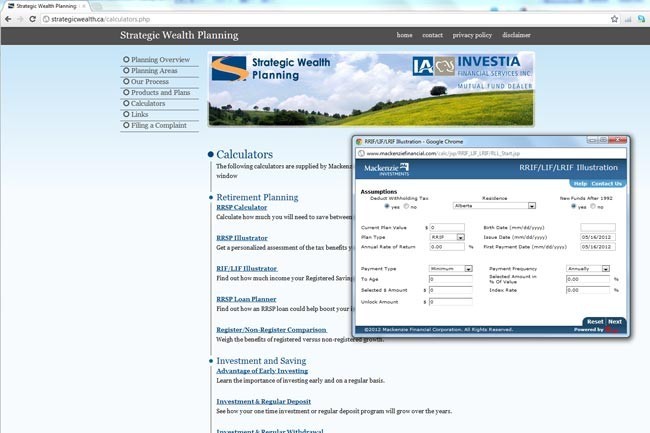Click the To Age field
This screenshot has width=650, height=433.
451,279
